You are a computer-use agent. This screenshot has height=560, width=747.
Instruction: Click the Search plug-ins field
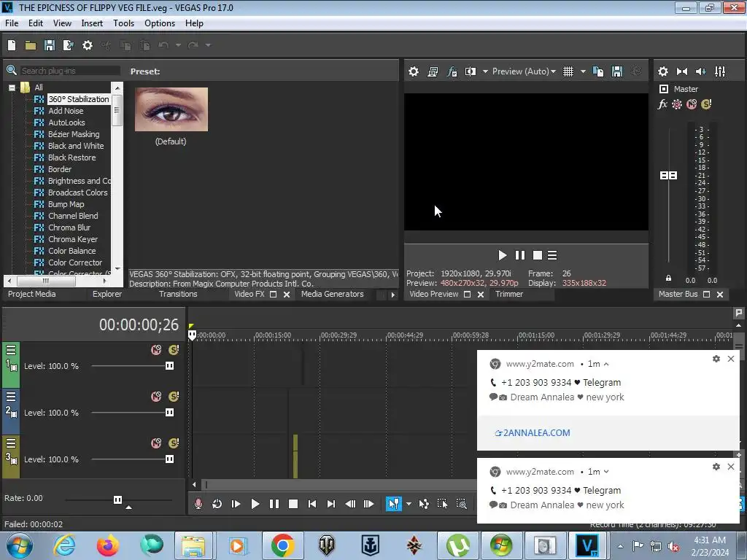click(69, 71)
